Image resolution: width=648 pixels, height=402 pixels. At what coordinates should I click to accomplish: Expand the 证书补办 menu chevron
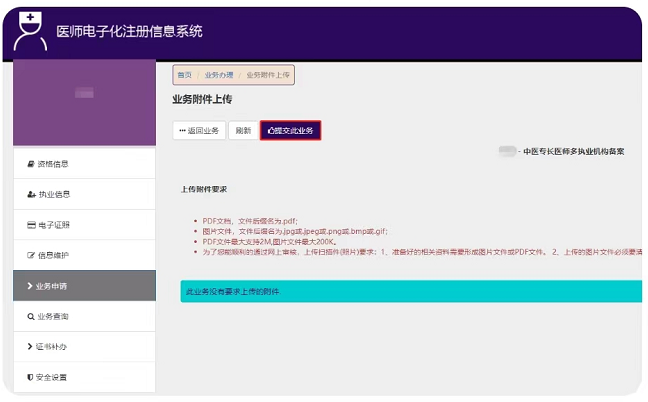(x=30, y=347)
